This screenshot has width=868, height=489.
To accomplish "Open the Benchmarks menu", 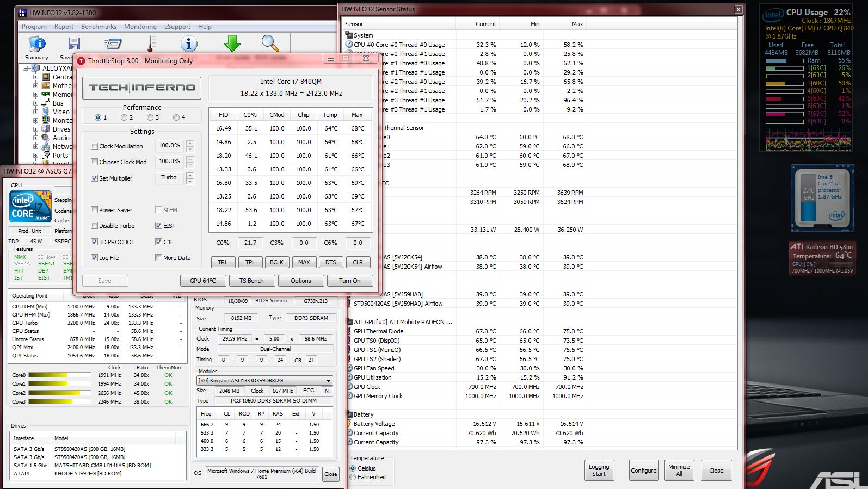I will [99, 27].
